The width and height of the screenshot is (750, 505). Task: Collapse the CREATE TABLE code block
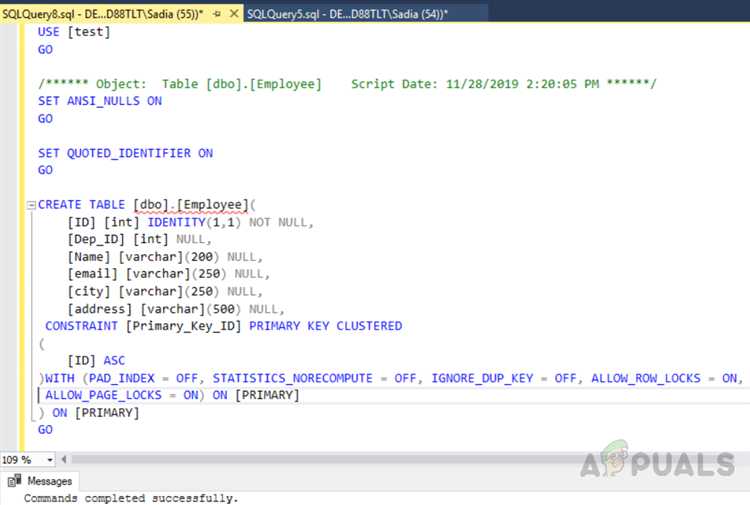(32, 205)
